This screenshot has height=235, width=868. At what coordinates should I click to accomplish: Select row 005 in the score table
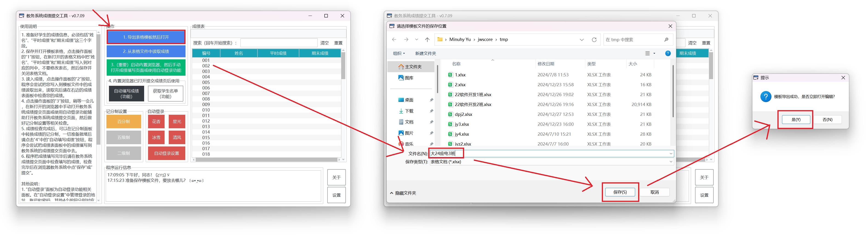pyautogui.click(x=266, y=83)
